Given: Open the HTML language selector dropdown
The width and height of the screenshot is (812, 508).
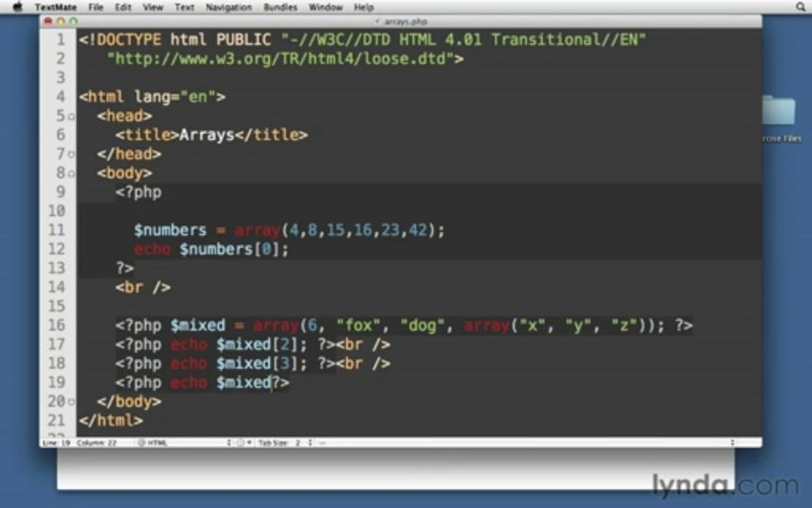Looking at the screenshot, I should (x=183, y=443).
